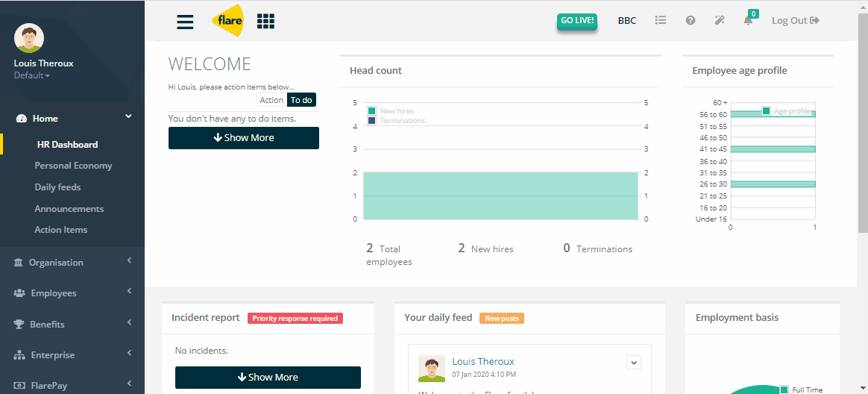Expand the FlarePay menu
The image size is (868, 394).
129,383
